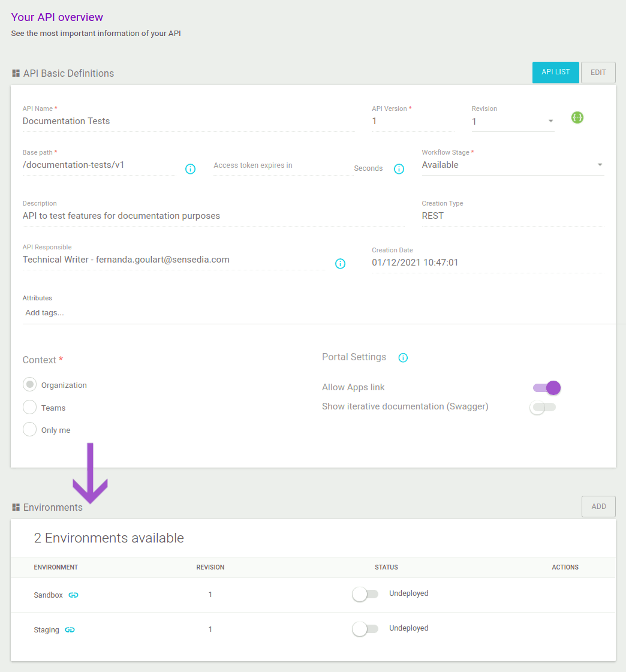Click the link icon next to Sandbox environment
The height and width of the screenshot is (672, 626).
pos(73,595)
